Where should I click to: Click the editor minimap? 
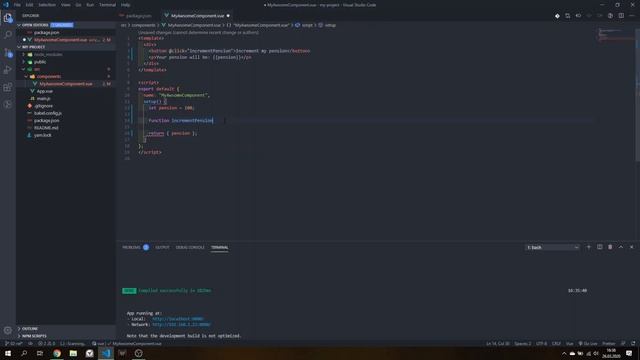(615, 34)
